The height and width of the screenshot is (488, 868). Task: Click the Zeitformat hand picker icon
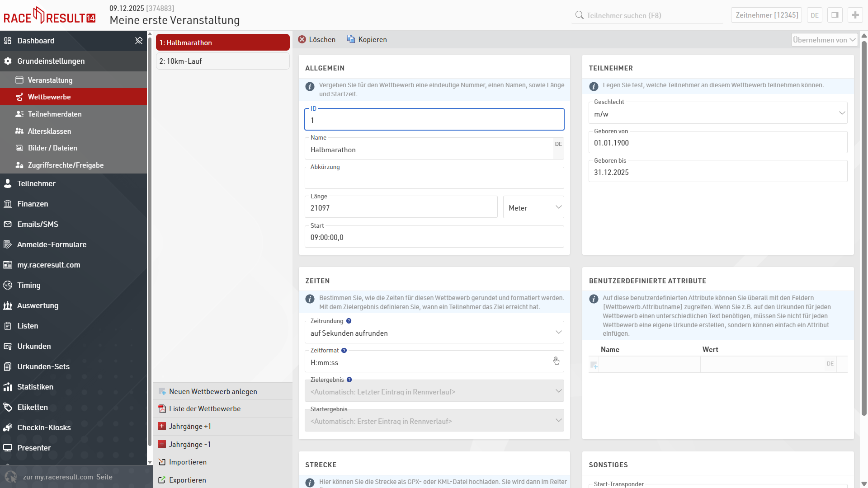tap(556, 361)
